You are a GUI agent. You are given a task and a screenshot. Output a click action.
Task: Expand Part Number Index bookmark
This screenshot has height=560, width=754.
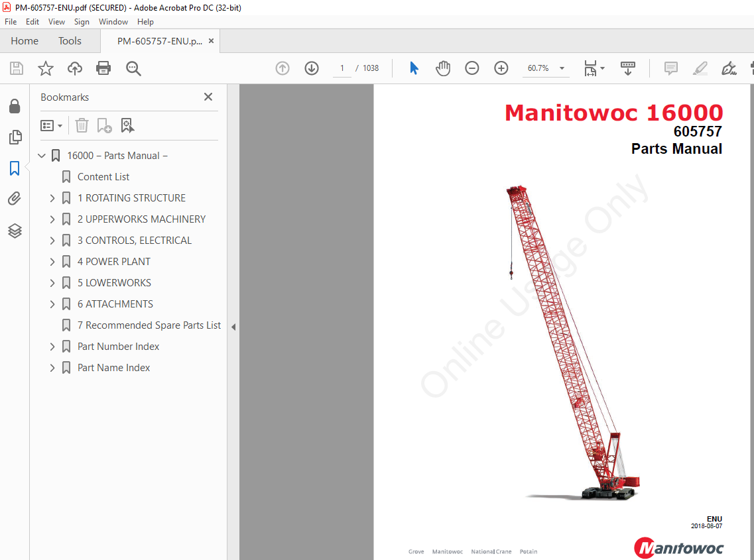(x=52, y=347)
